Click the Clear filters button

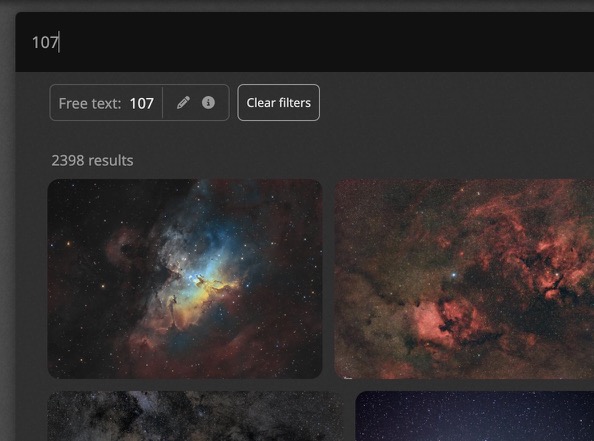(278, 103)
